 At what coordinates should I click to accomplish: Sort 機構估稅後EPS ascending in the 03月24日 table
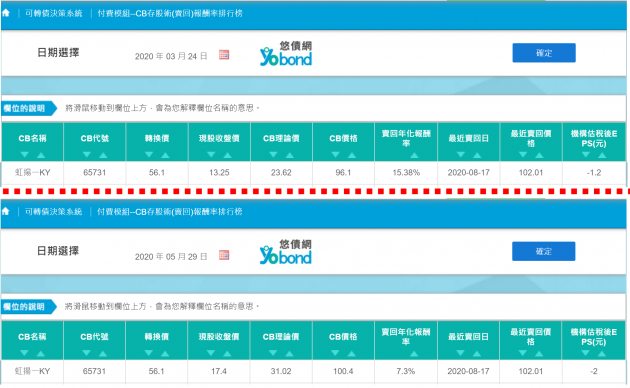click(x=602, y=155)
